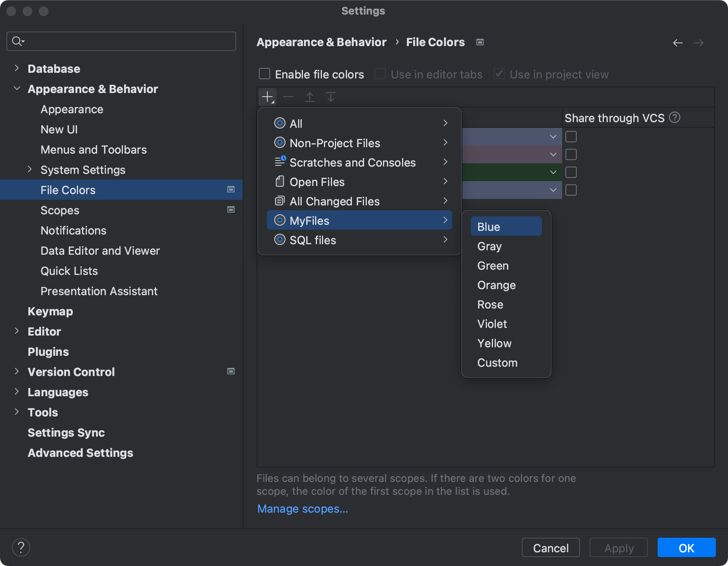Pick Violet from the color submenu
This screenshot has width=728, height=566.
click(492, 324)
